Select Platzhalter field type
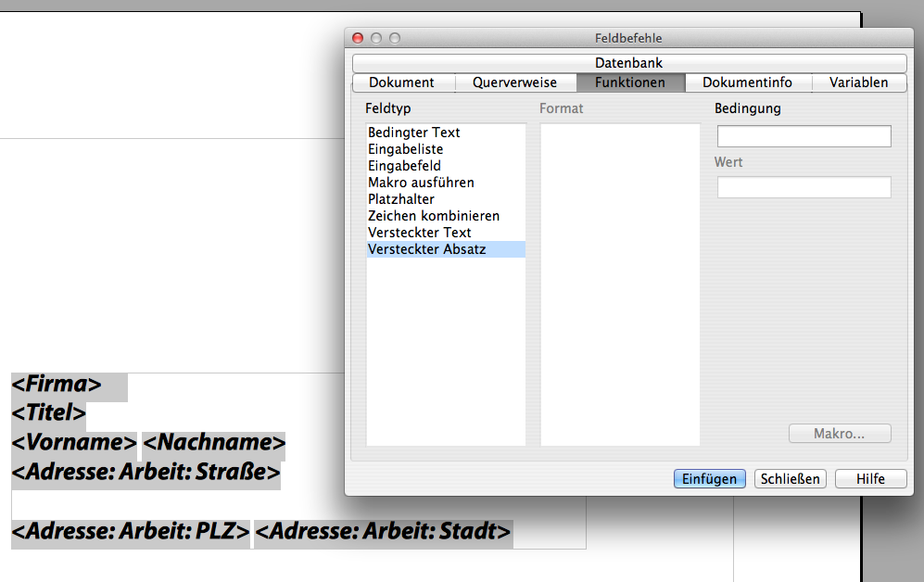Screen dimensions: 924x582 (446, 199)
